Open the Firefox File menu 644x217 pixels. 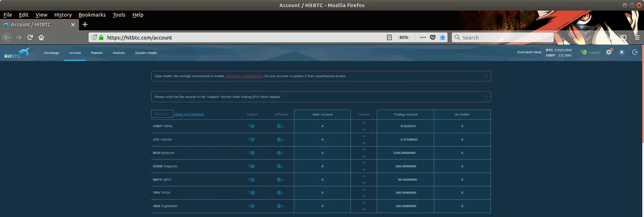[8, 15]
